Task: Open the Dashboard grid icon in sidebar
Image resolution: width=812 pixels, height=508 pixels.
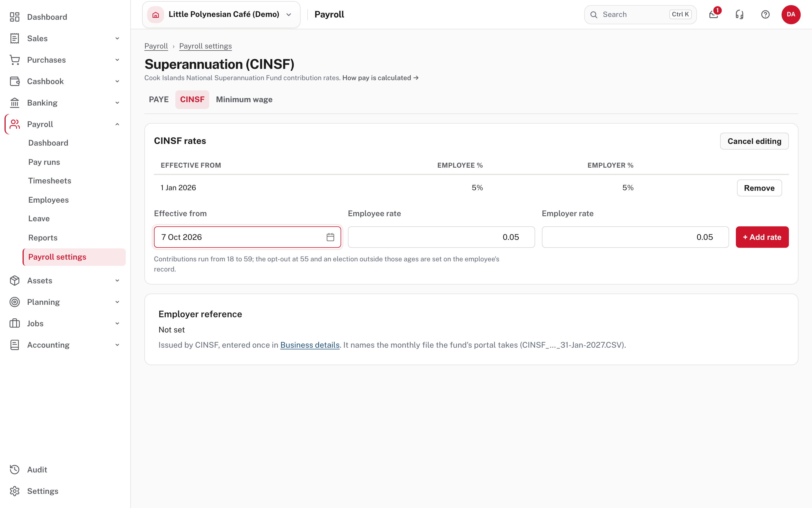Action: point(14,17)
